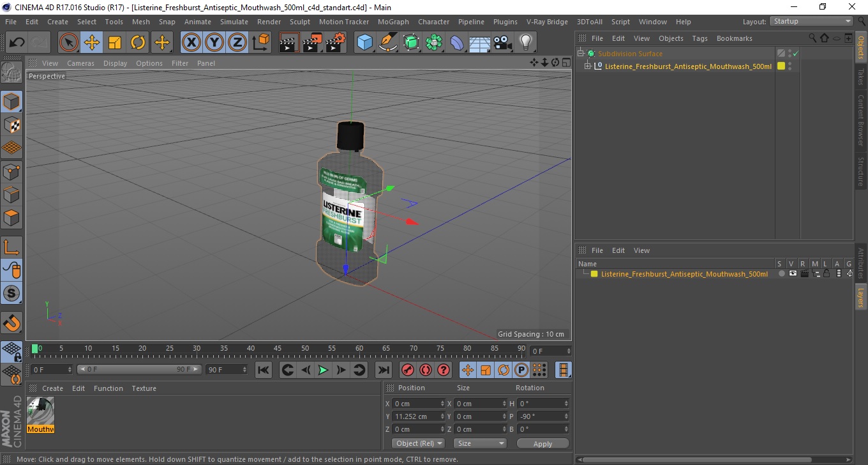Select the Live Selection tool

[69, 43]
